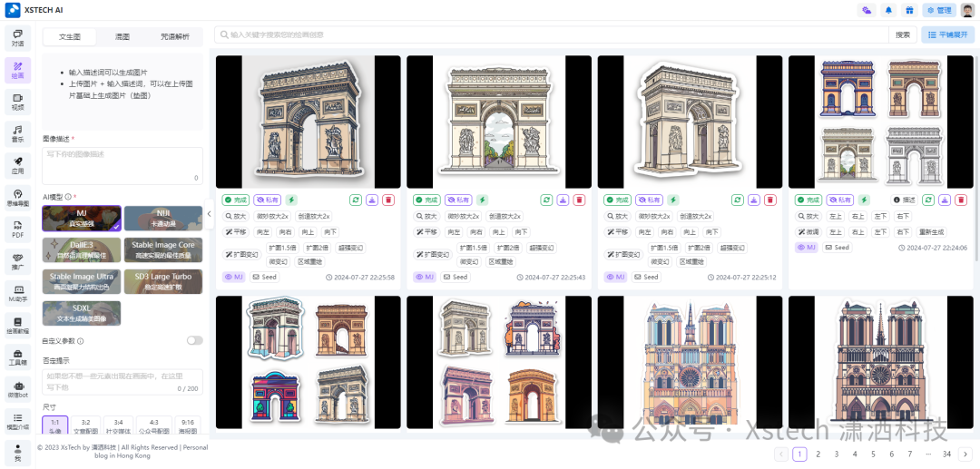Select the DallE3 model tile
Screen dimensions: 980x469
82,249
